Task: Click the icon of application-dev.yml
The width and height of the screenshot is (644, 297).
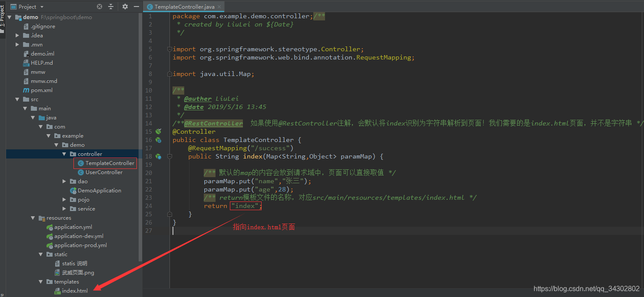Action: point(50,236)
